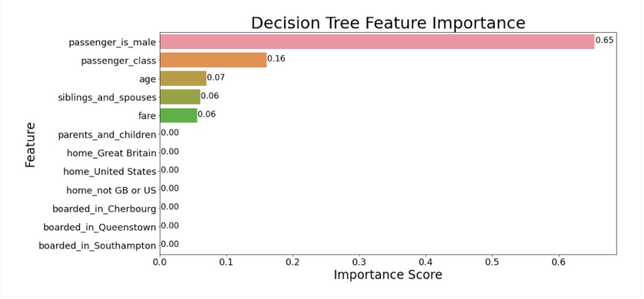Image resolution: width=644 pixels, height=299 pixels.
Task: Click the passenger_is_male feature label
Action: [x=112, y=43]
